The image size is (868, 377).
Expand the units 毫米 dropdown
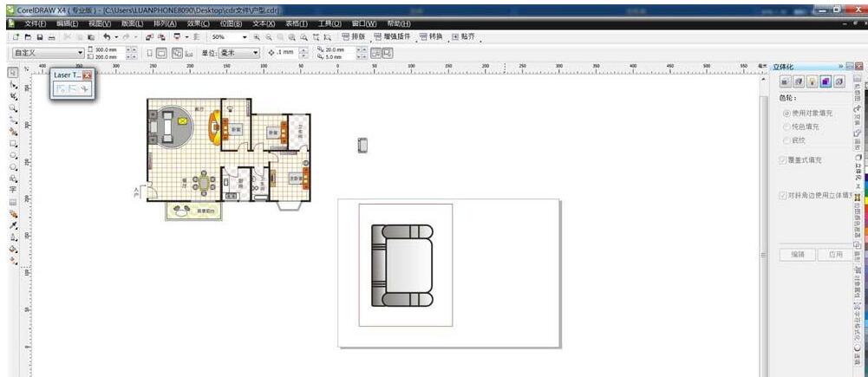coord(256,53)
